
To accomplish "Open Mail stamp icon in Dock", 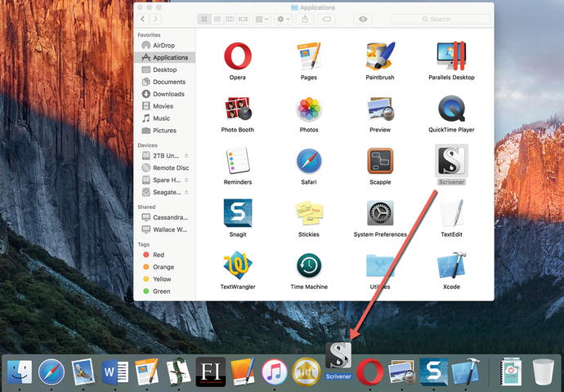I will tap(83, 372).
